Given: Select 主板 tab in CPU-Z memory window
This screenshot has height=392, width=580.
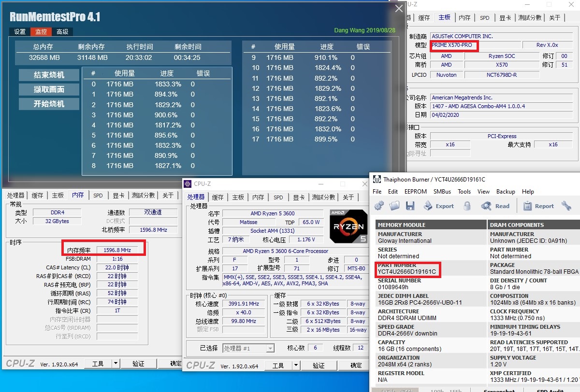Looking at the screenshot, I should tap(58, 196).
